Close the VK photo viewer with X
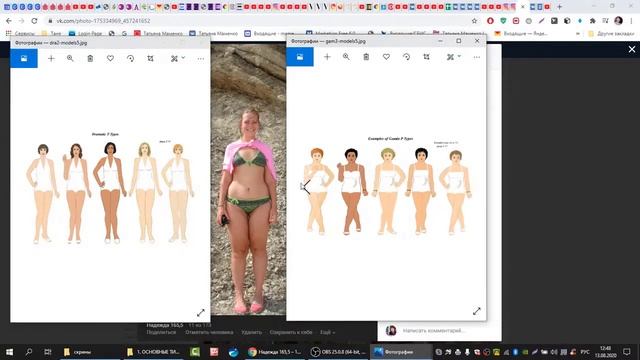The width and height of the screenshot is (640, 360). (x=632, y=49)
